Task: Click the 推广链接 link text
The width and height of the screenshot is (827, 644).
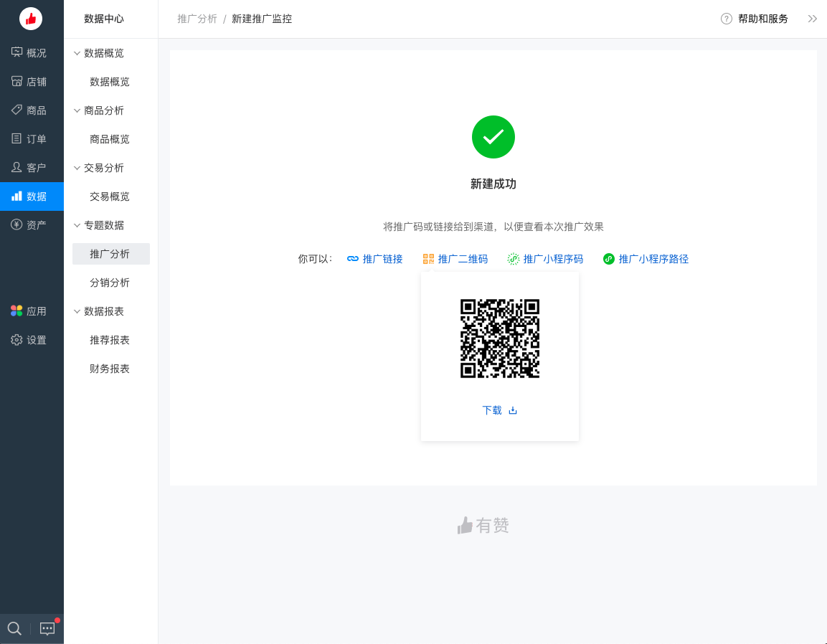Action: point(382,259)
